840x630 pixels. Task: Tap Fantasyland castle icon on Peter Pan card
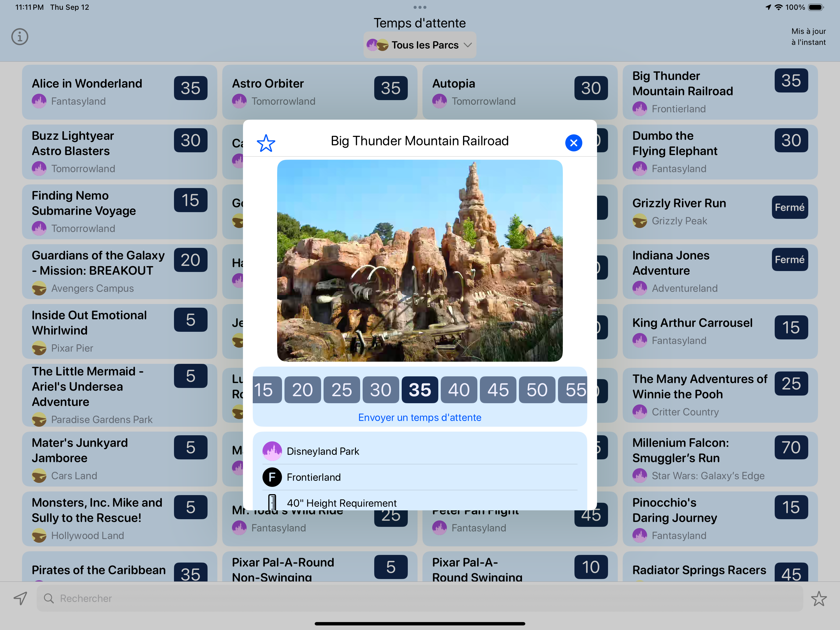pyautogui.click(x=439, y=528)
